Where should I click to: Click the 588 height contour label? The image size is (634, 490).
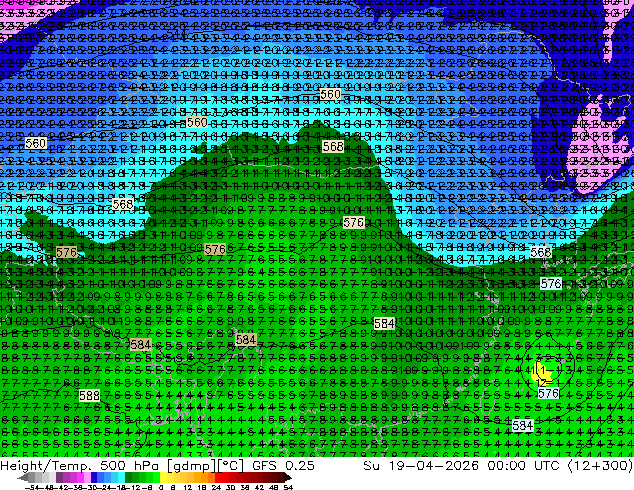[x=89, y=395]
